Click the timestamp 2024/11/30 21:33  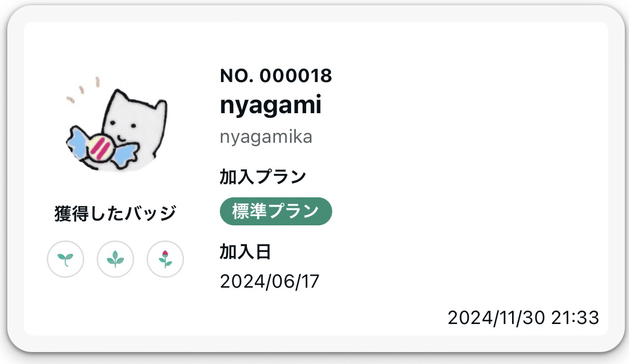(523, 317)
